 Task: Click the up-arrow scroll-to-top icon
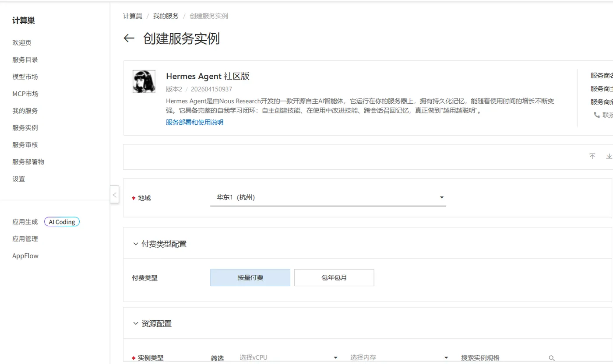click(x=592, y=157)
